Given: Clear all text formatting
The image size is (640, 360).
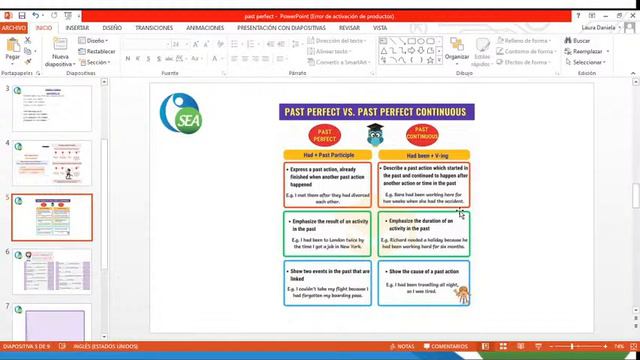Looking at the screenshot, I should point(220,44).
